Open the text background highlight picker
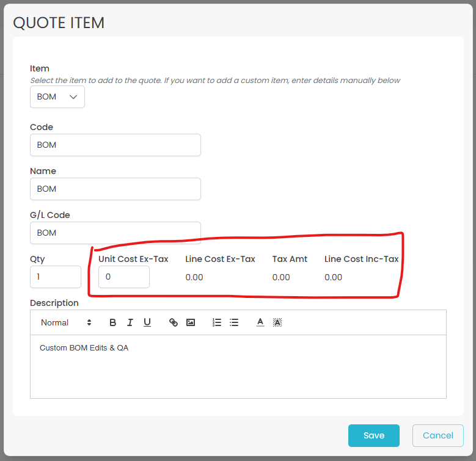476x461 pixels. [277, 322]
